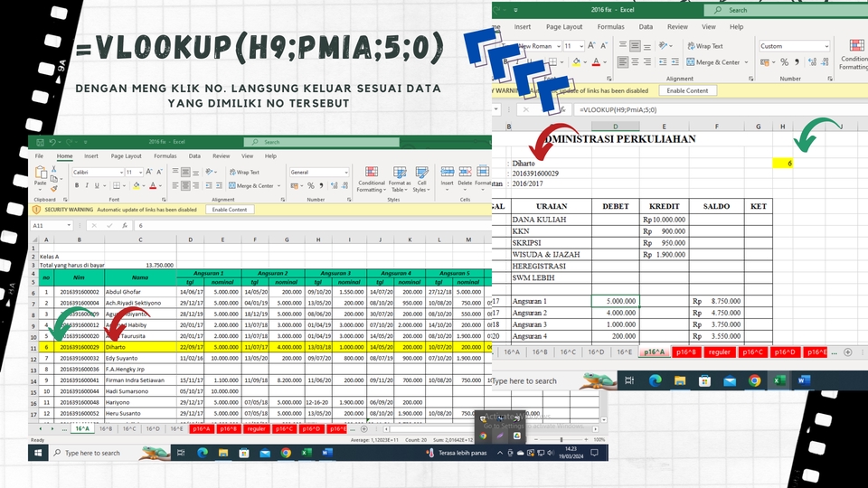Apply Percent Style in left Excel window

(x=311, y=186)
